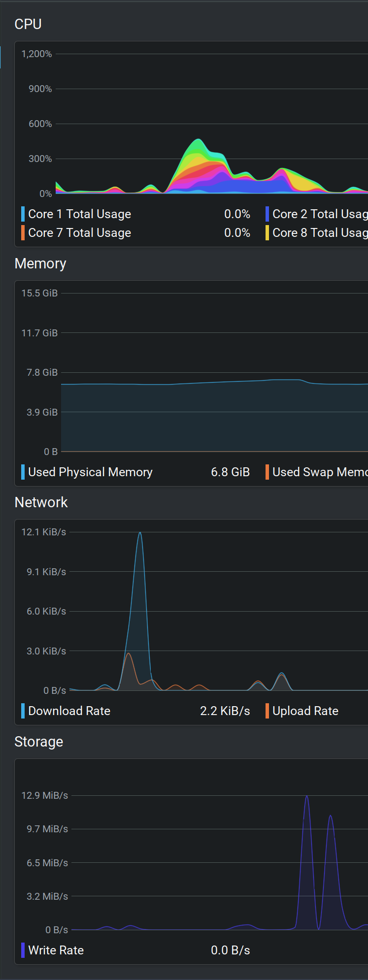
Task: Select the Write Rate legend label
Action: point(56,950)
